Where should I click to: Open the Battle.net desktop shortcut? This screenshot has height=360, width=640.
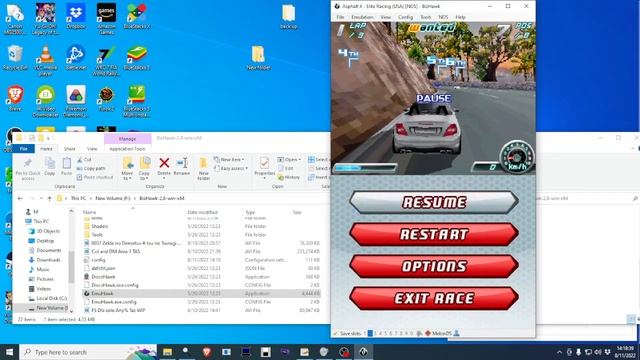tap(76, 58)
